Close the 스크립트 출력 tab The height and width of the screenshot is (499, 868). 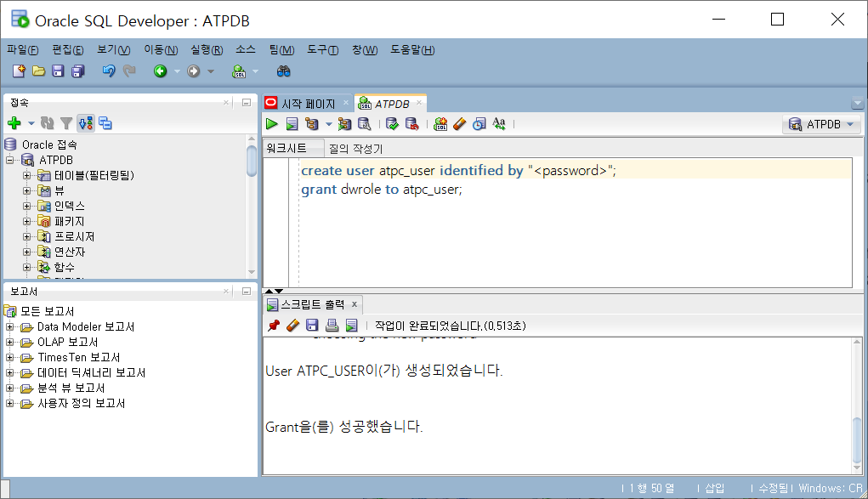(355, 304)
